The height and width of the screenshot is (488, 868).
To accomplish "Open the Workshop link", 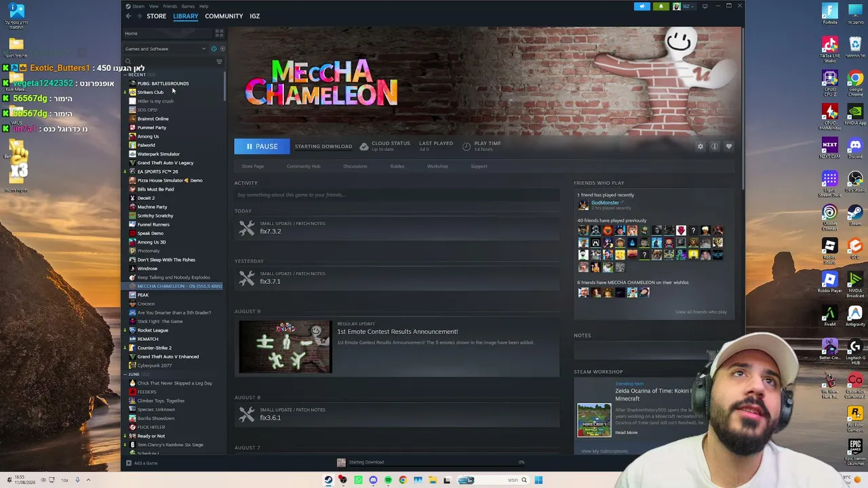I will [437, 166].
